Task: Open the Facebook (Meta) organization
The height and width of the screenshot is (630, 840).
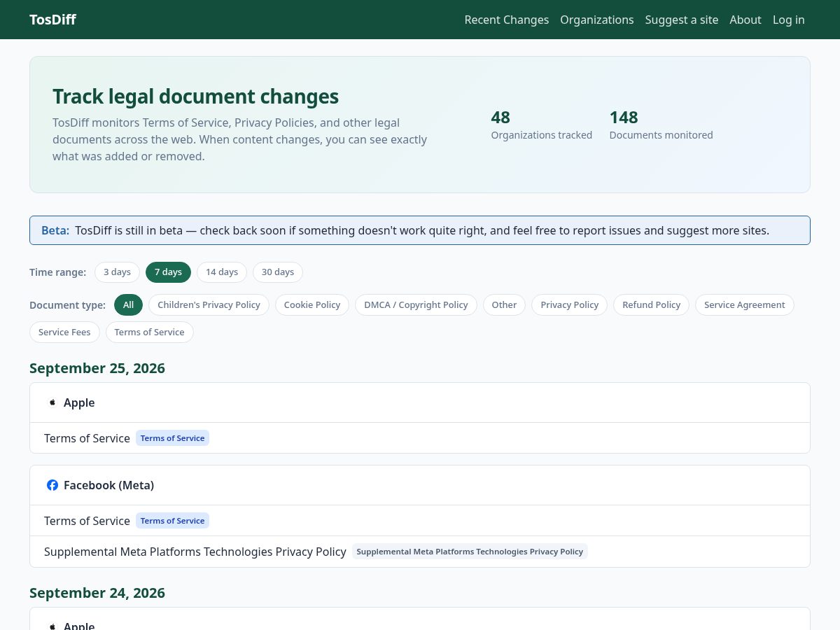Action: click(108, 485)
